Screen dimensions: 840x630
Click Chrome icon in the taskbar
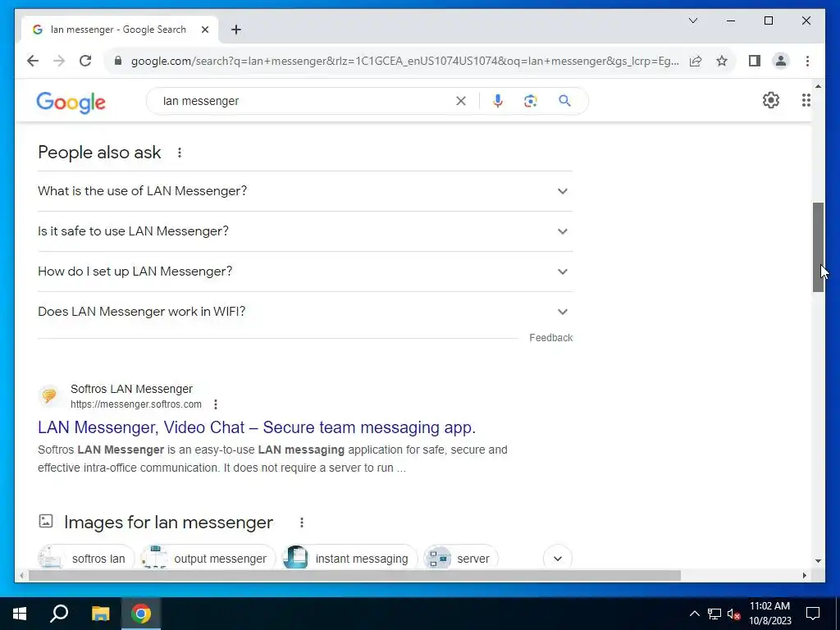[x=141, y=614]
